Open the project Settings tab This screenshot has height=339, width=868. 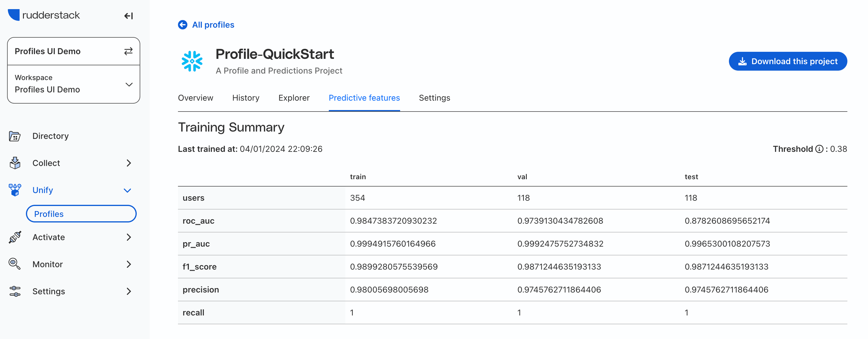coord(434,98)
